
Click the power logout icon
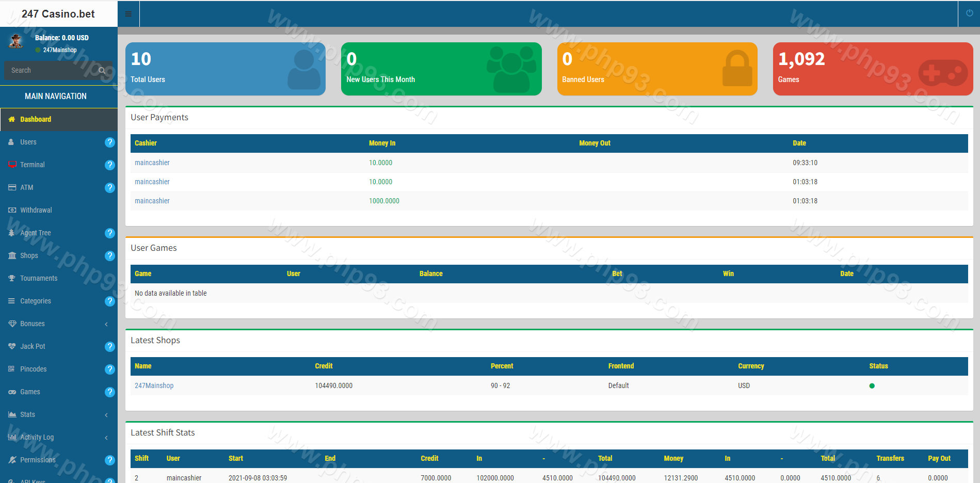coord(969,13)
